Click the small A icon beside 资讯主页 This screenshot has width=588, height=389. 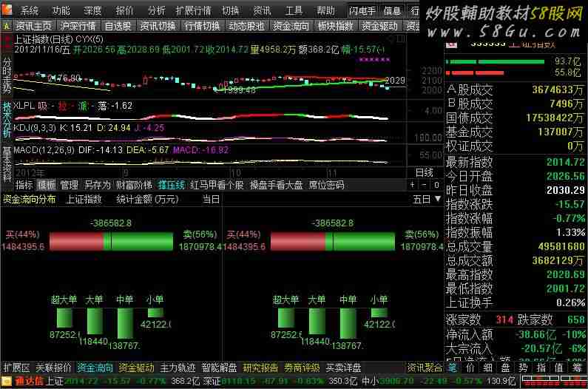tap(7, 27)
